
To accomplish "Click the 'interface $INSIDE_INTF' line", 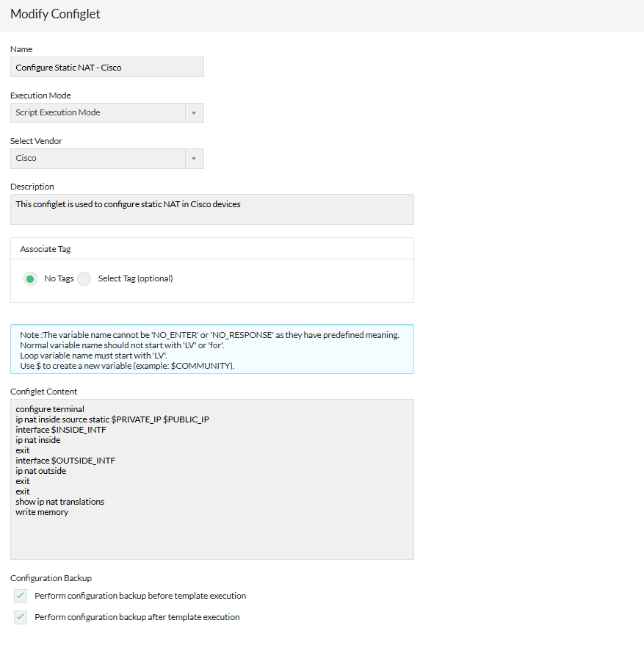I will pyautogui.click(x=60, y=430).
